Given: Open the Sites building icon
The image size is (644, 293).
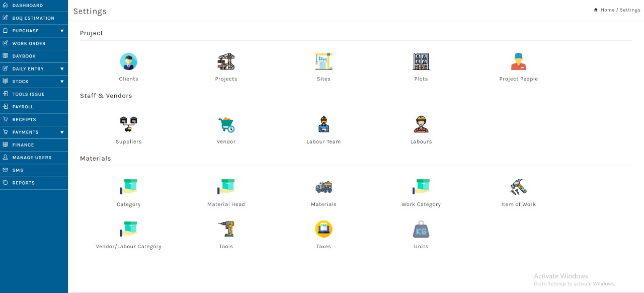Looking at the screenshot, I should pyautogui.click(x=324, y=61).
